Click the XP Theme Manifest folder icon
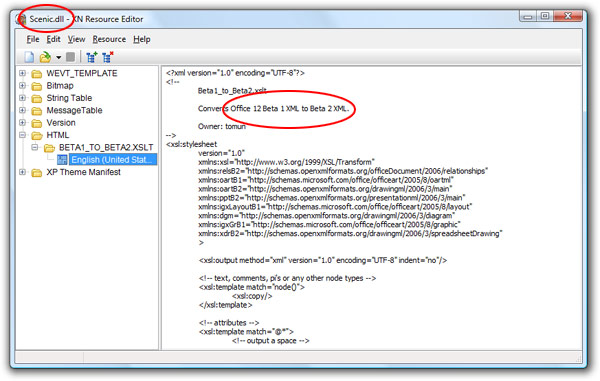This screenshot has width=600, height=381. click(37, 173)
